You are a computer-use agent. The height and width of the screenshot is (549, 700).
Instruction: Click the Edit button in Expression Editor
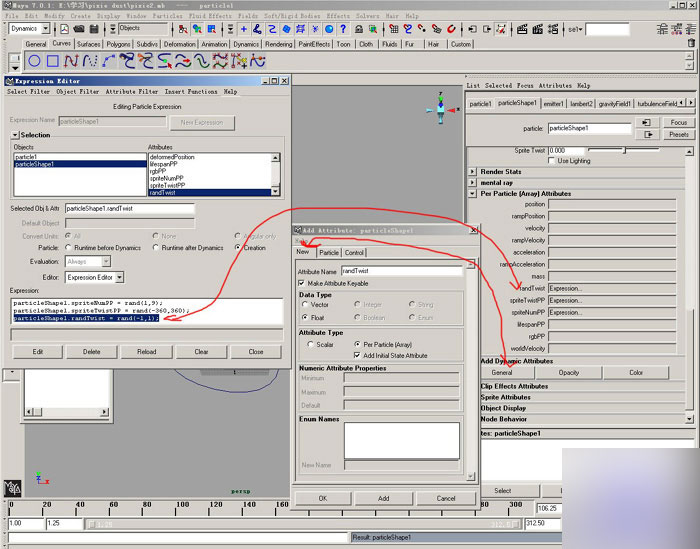pos(38,352)
